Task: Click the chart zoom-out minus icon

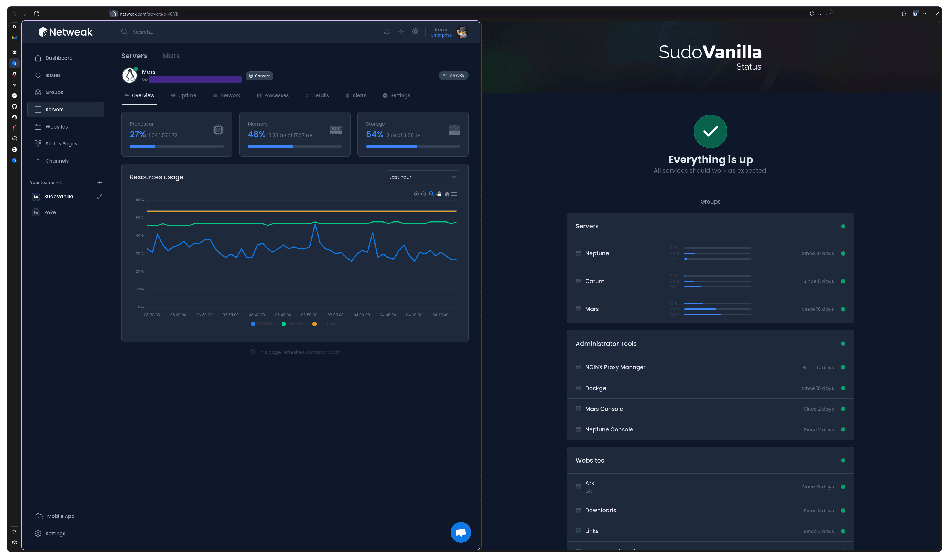Action: (x=424, y=194)
